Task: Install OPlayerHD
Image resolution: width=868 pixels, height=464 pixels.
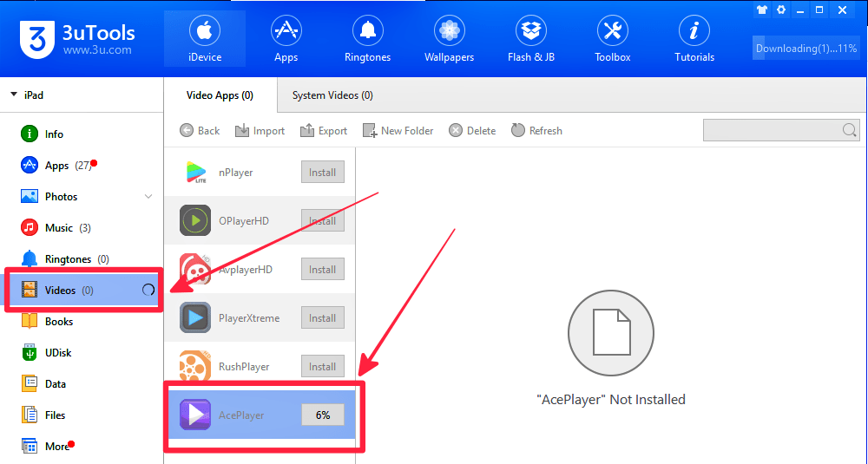Action: point(323,220)
